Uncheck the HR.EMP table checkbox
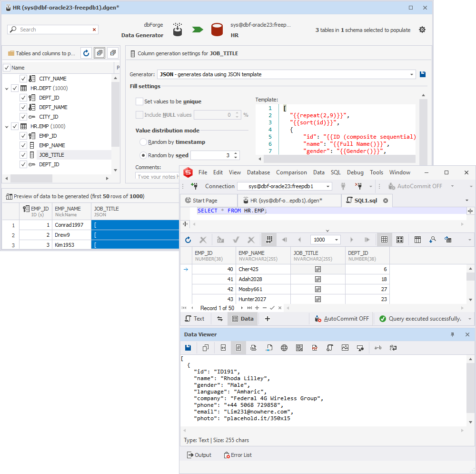This screenshot has width=476, height=474. 15,126
